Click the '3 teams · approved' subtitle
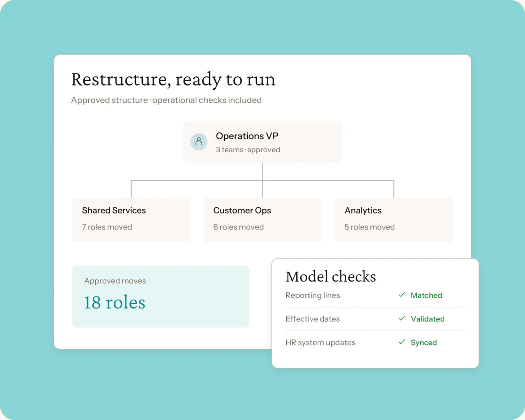525x420 pixels. (x=248, y=150)
